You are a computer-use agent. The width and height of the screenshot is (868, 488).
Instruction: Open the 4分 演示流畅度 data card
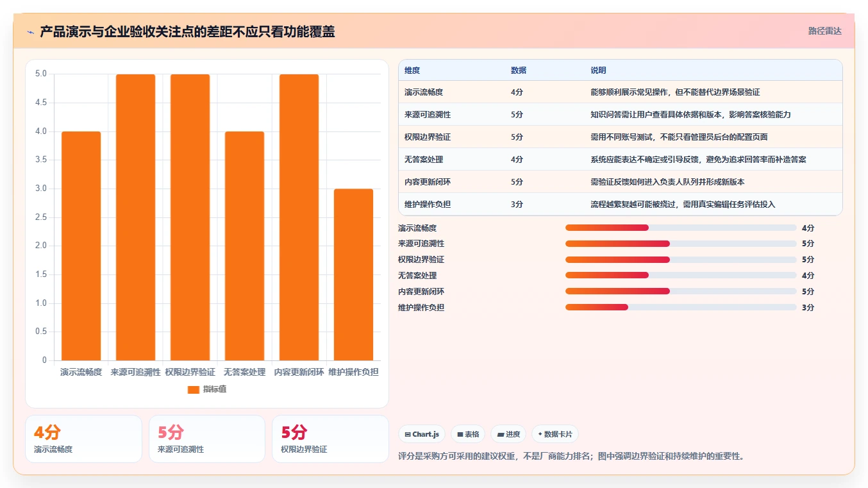click(x=83, y=439)
